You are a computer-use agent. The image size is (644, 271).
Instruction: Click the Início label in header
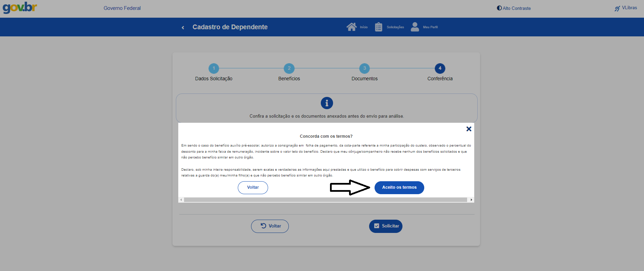[364, 27]
